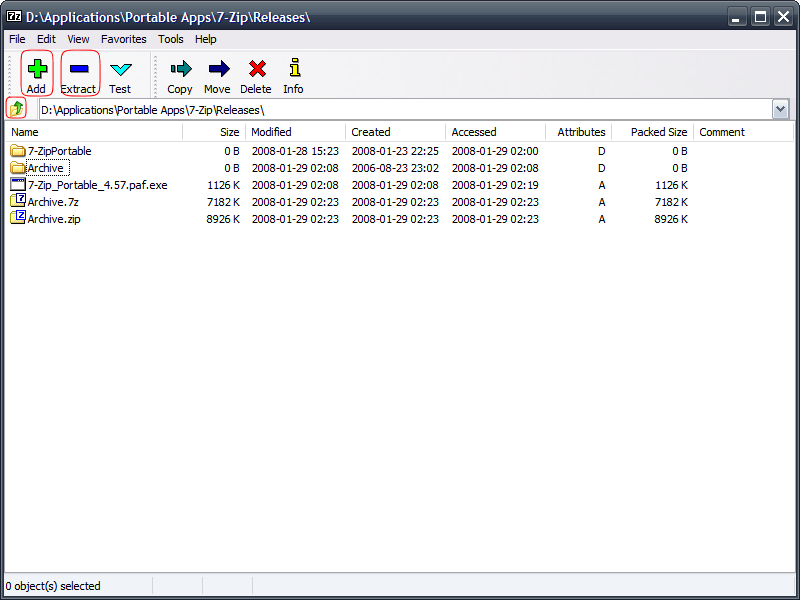
Task: Sort the list by Accessed column
Action: [496, 132]
